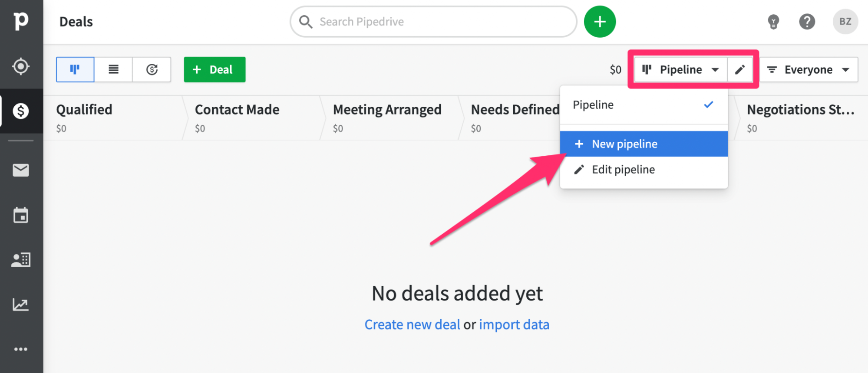Image resolution: width=868 pixels, height=373 pixels.
Task: Open the question mark help icon
Action: (807, 22)
